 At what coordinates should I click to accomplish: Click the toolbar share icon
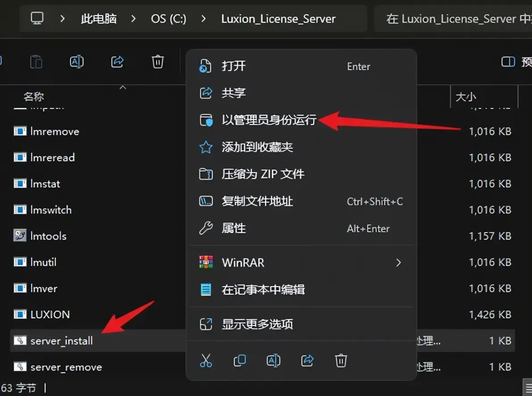point(117,62)
